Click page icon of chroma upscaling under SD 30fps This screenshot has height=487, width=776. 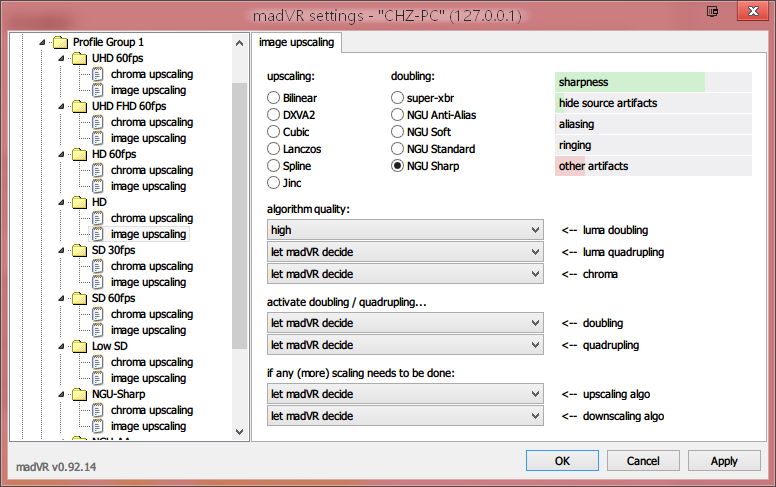tap(98, 266)
